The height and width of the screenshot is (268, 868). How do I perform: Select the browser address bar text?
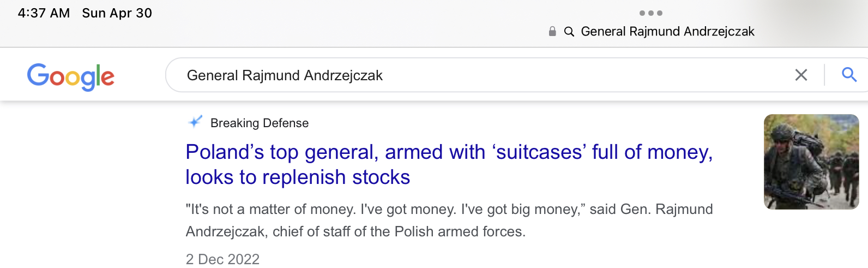[667, 32]
